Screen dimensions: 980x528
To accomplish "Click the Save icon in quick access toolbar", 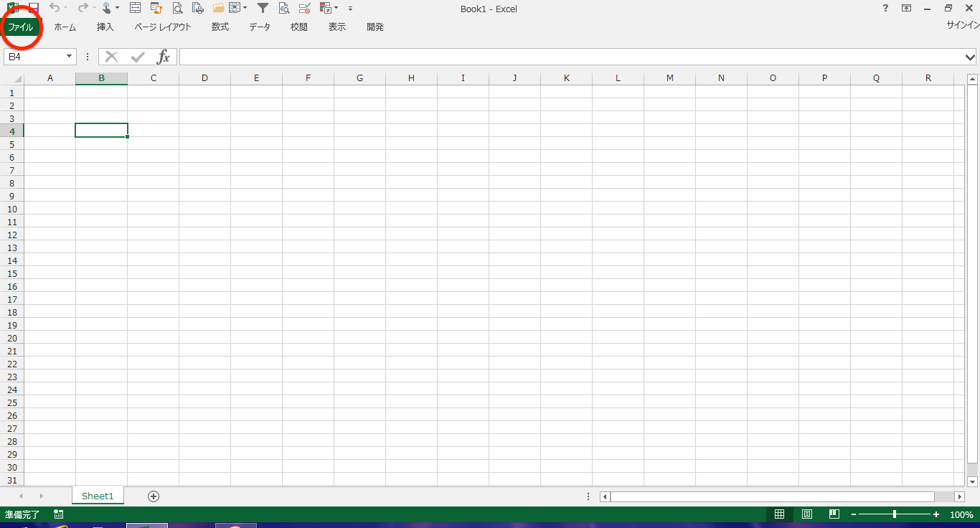I will [x=33, y=8].
